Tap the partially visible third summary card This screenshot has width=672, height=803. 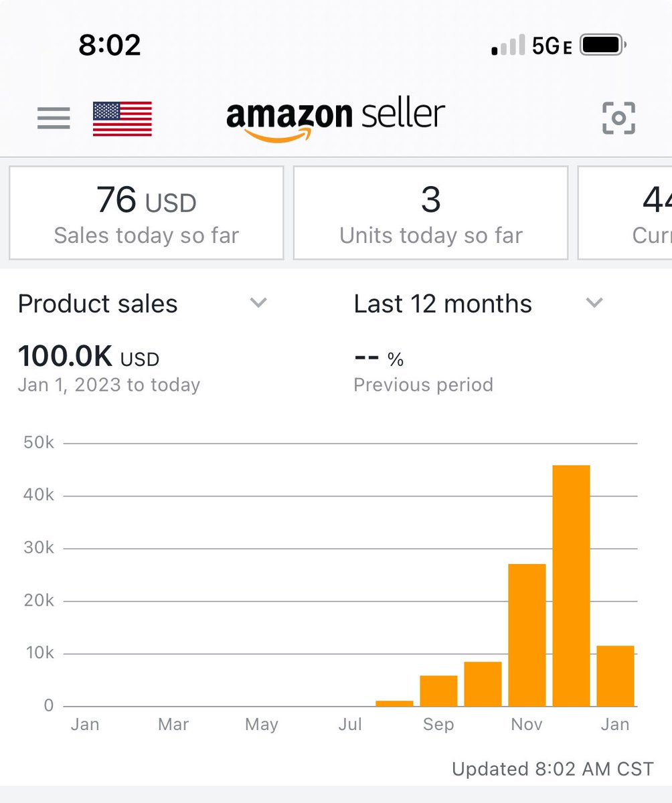(625, 213)
